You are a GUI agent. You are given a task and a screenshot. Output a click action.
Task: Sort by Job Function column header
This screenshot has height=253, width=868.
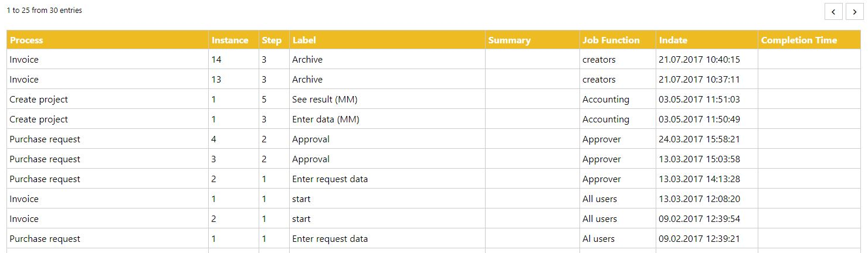611,40
